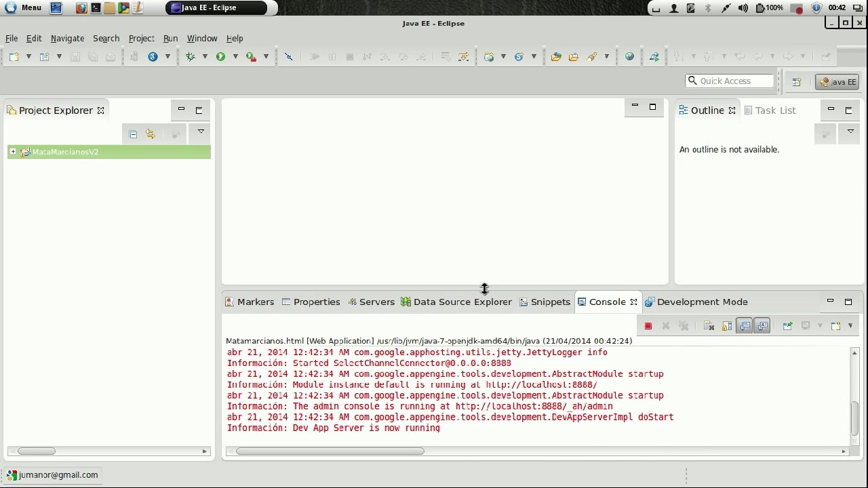Click the Open Task folder icon
This screenshot has height=488, width=868.
tap(574, 57)
